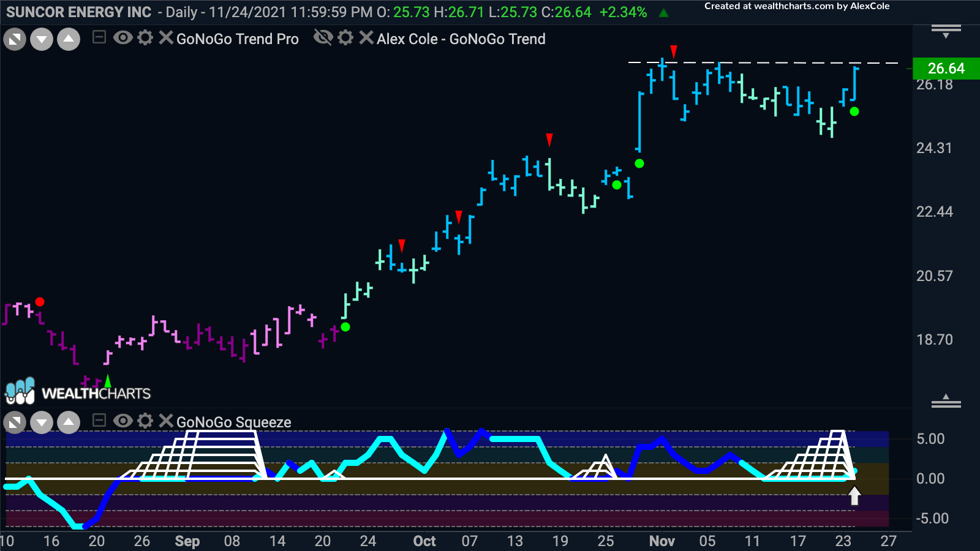Click the 22.44 price axis label
Viewport: 980px width, 551px height.
click(935, 212)
